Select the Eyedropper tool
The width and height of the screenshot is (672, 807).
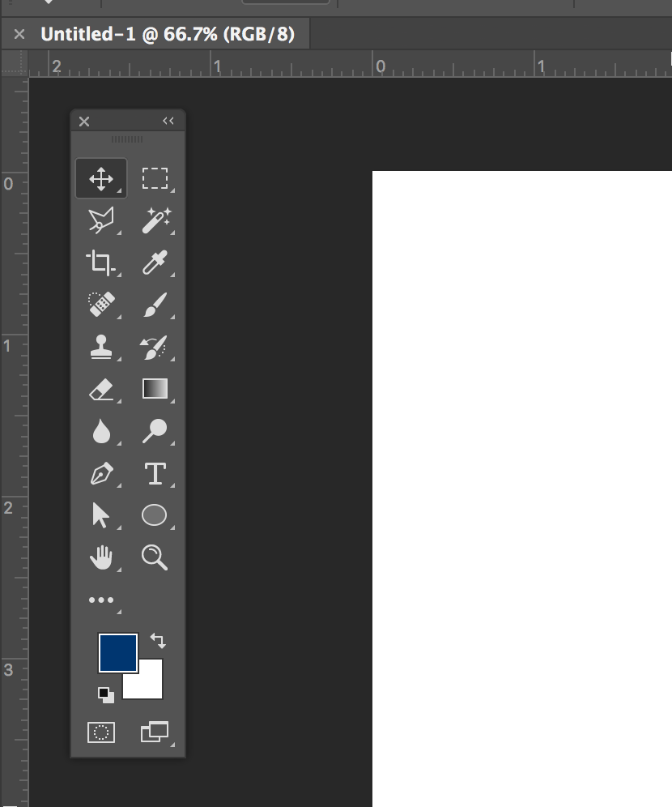(x=155, y=263)
